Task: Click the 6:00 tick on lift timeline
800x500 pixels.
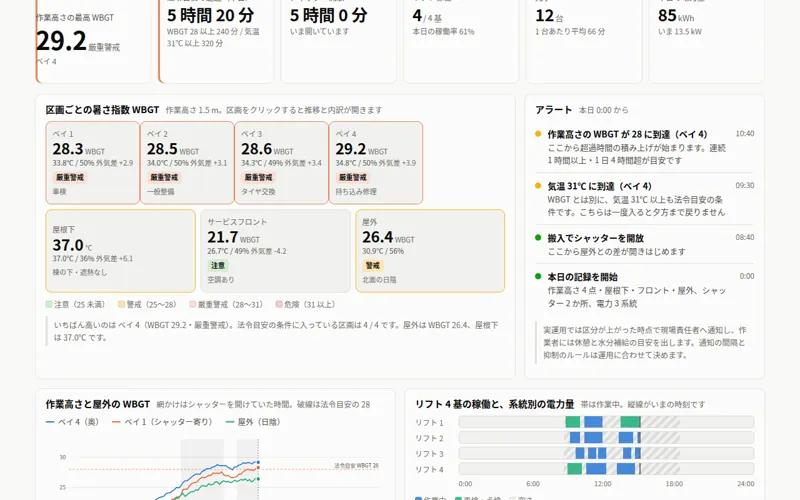Action: point(533,484)
